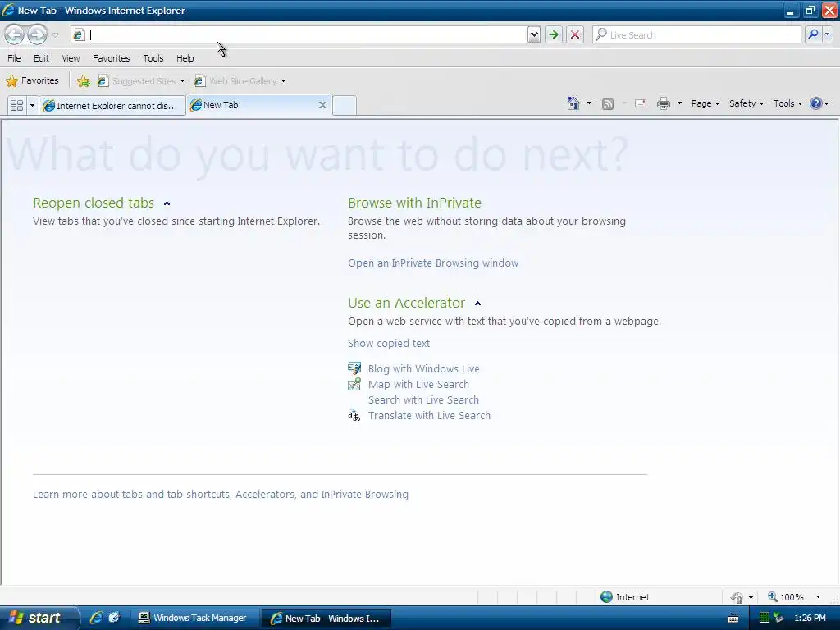Click the Print icon
The height and width of the screenshot is (630, 840).
(663, 103)
